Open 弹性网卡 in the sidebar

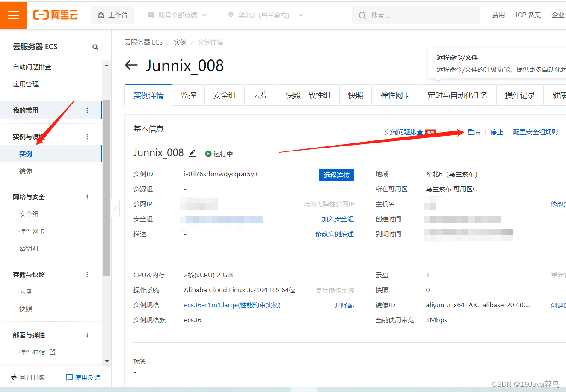tap(32, 231)
